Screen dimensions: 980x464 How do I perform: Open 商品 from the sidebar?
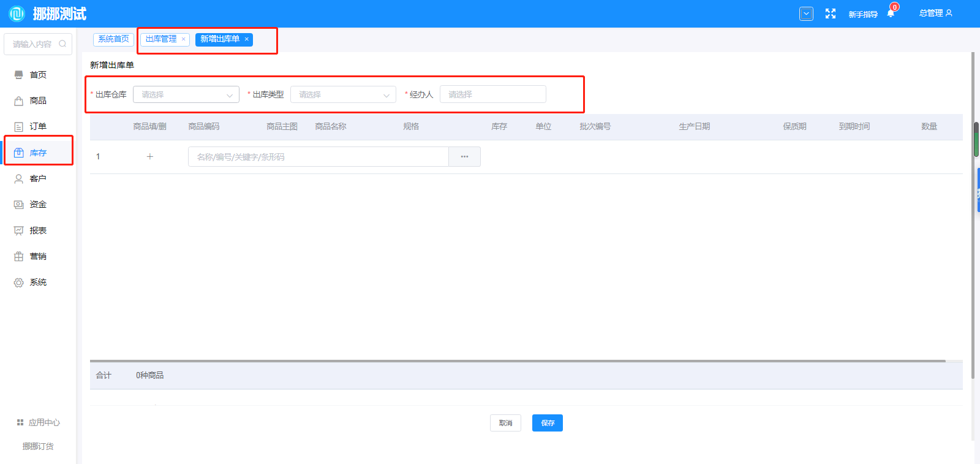point(38,101)
